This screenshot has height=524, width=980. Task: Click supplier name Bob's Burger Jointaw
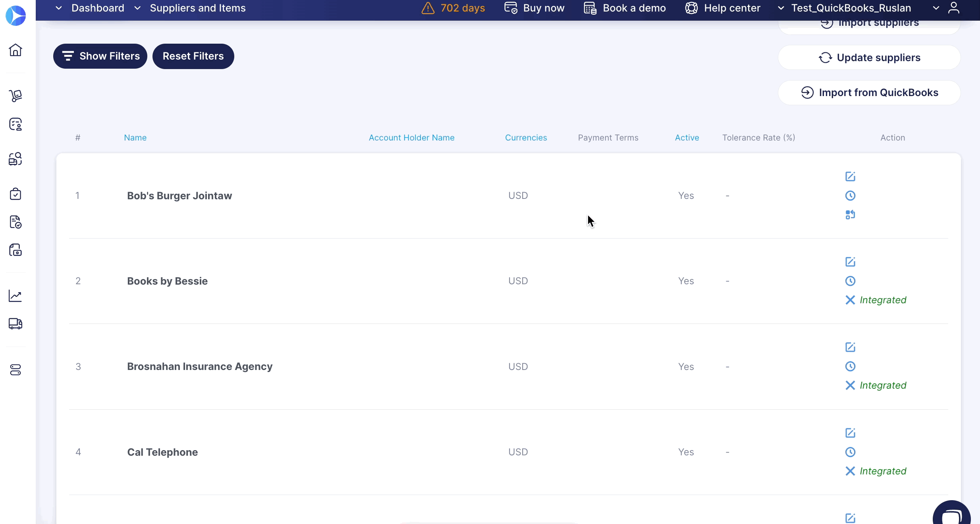coord(179,196)
